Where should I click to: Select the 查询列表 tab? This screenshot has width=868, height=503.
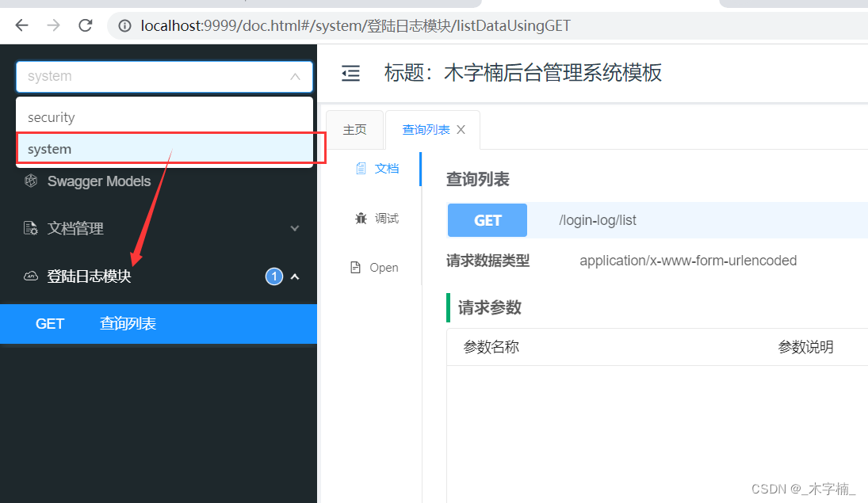pyautogui.click(x=425, y=129)
